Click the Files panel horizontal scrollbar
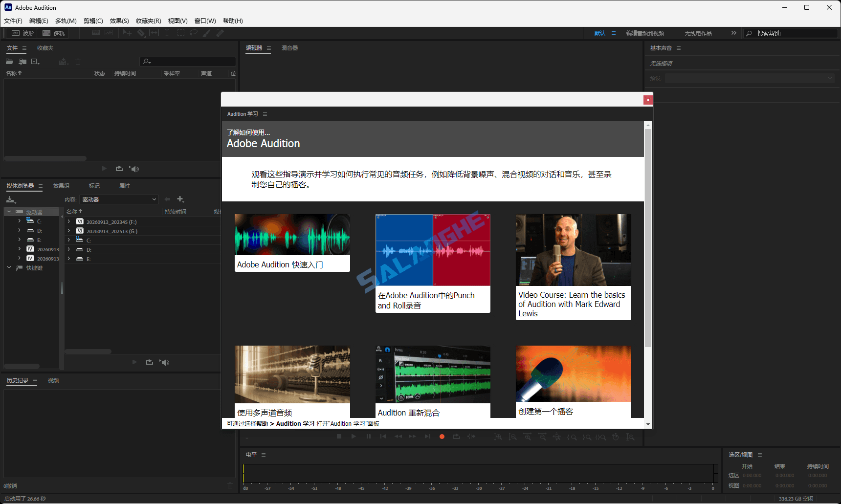 click(x=45, y=158)
